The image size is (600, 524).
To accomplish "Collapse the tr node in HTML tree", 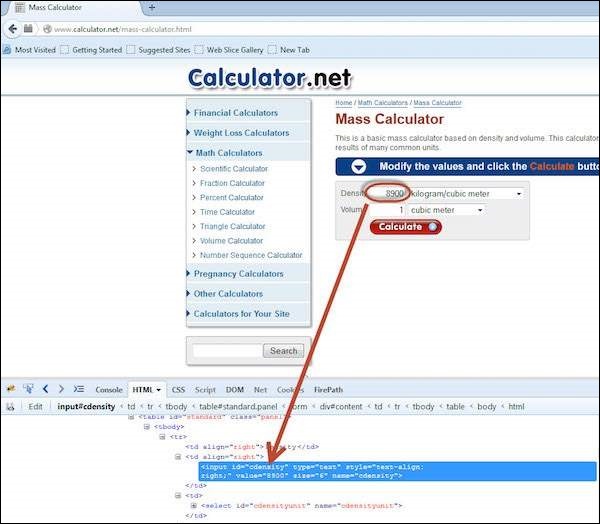I will [162, 437].
